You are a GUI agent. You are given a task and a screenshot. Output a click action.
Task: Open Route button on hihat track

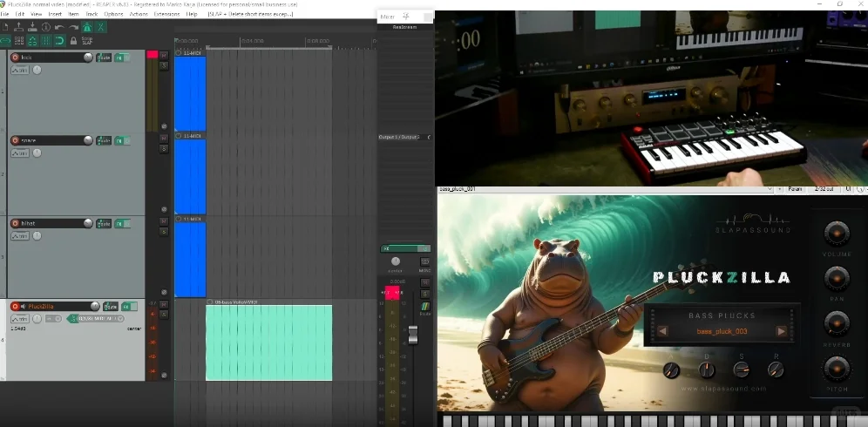[x=104, y=223]
